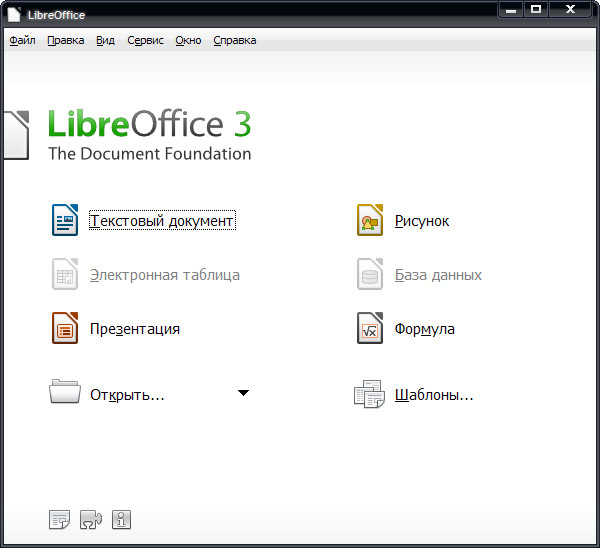Click the get-templates page icon at bottom

(x=60, y=519)
